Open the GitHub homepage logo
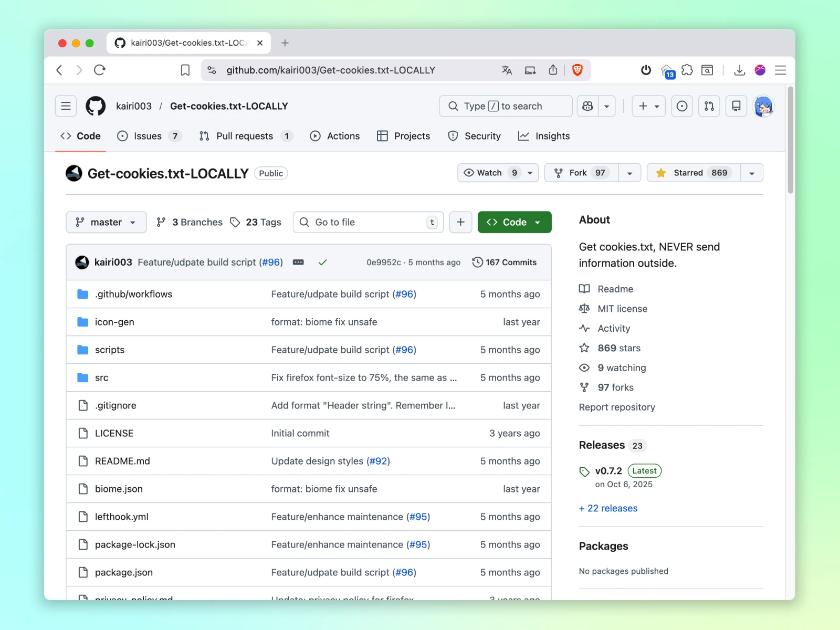840x630 pixels. (96, 106)
